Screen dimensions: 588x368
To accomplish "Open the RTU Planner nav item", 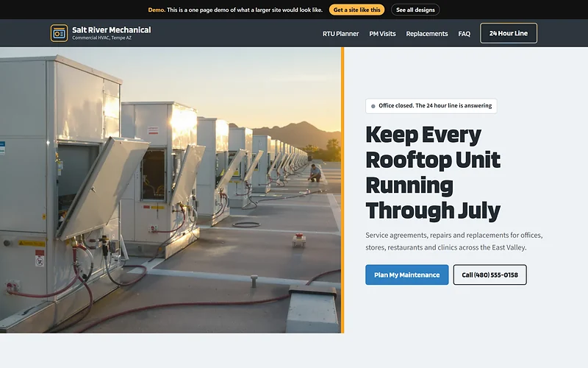I will pos(340,34).
